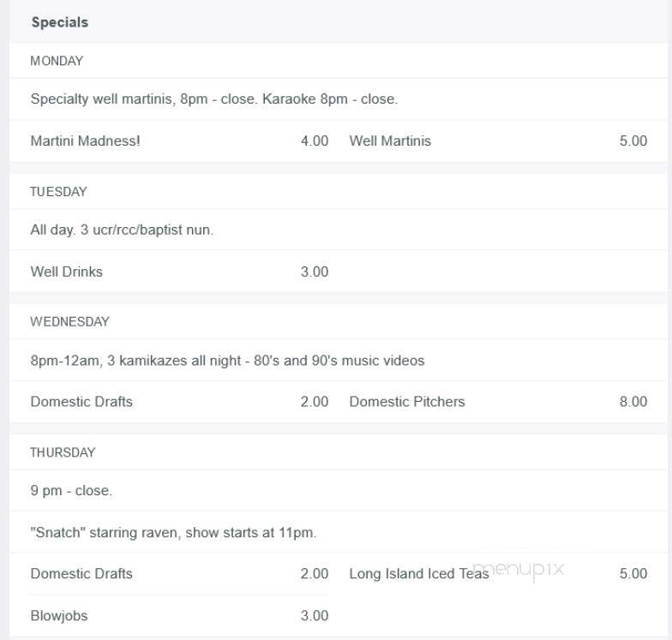
Task: Click the 4.00 price for Martini Madness
Action: click(x=314, y=141)
